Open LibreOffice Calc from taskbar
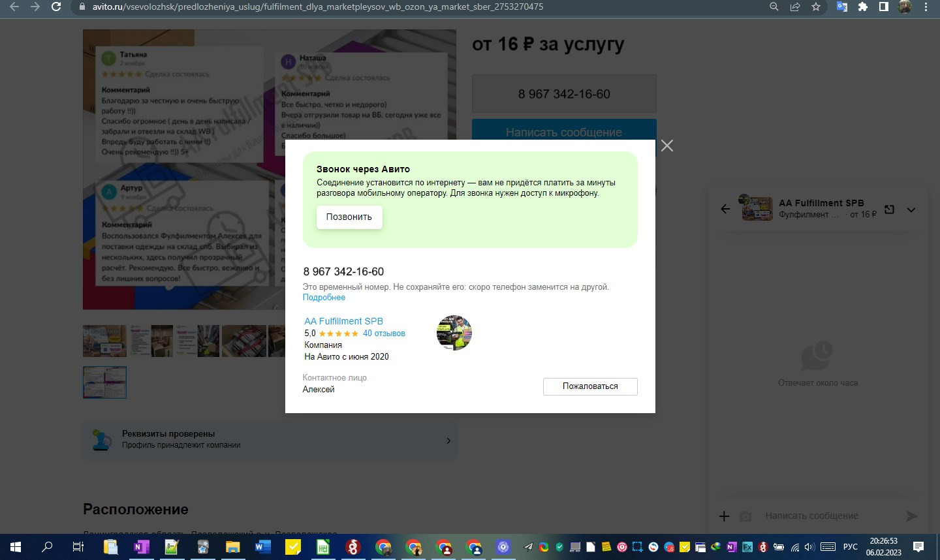This screenshot has width=940, height=560. point(322,547)
